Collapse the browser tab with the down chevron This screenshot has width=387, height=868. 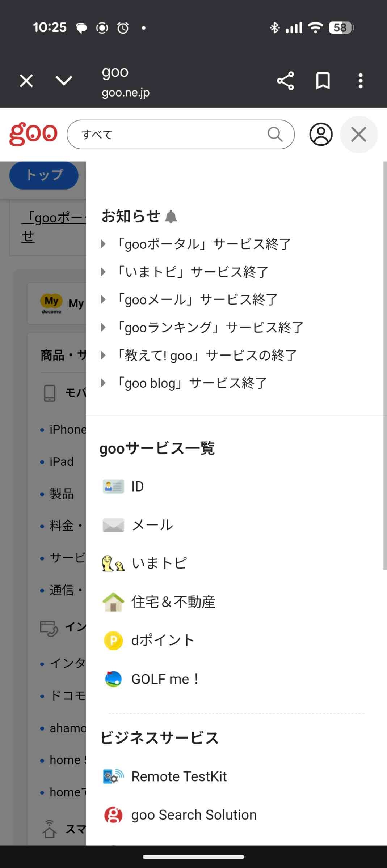point(64,81)
